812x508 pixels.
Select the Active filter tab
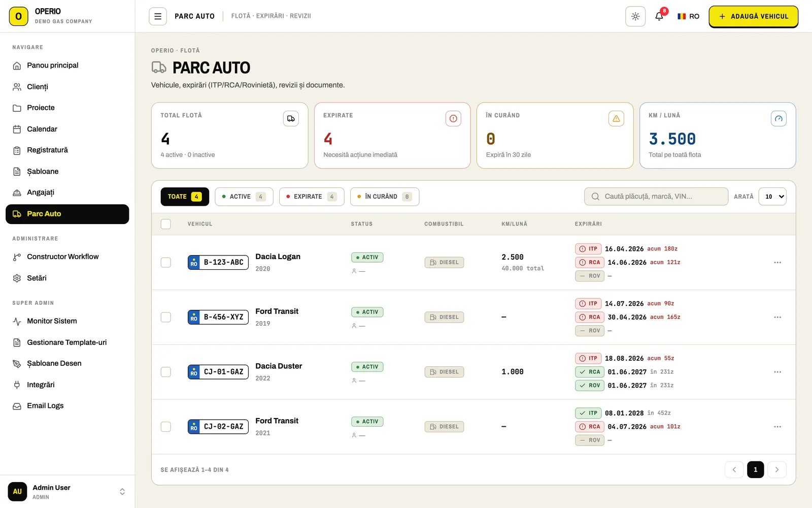point(244,197)
